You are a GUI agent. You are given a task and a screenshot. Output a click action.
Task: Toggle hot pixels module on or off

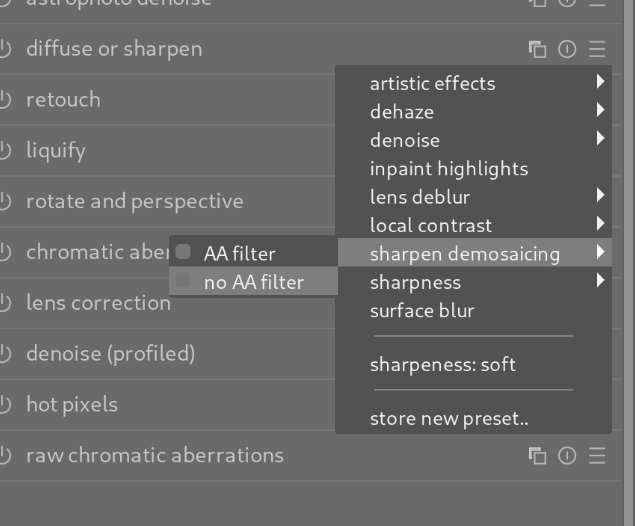click(6, 405)
